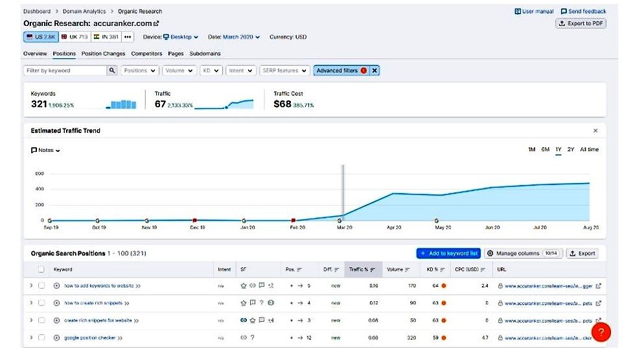This screenshot has height=351, width=644.
Task: Close the Estimated Traffic Trend panel
Action: (595, 130)
